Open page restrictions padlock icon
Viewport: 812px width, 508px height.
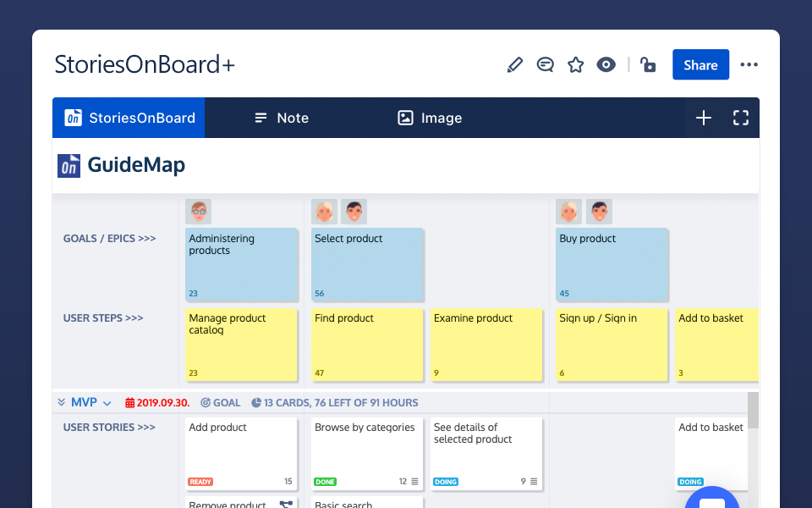[648, 65]
